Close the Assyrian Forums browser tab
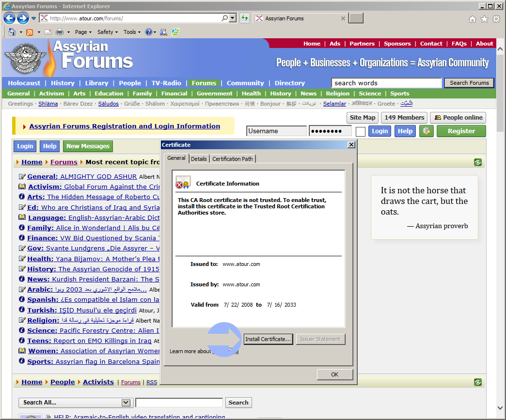Viewport: 506px width, 420px height. 343,18
